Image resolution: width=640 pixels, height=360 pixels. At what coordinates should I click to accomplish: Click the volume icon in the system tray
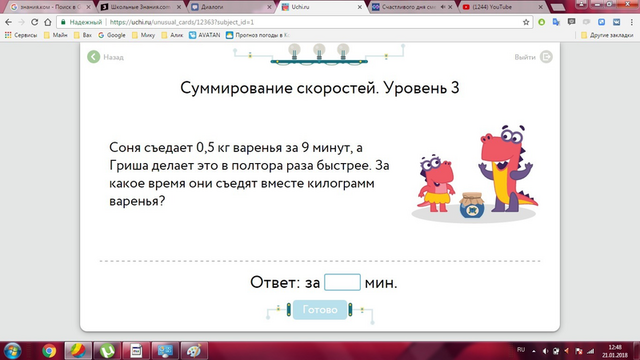coord(545,351)
